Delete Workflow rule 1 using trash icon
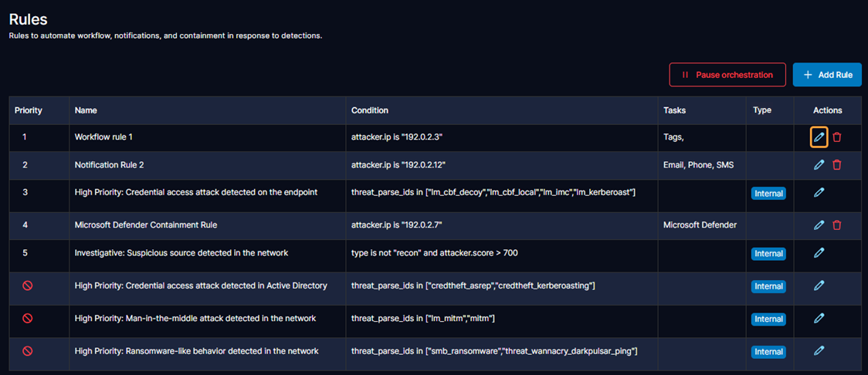Viewport: 868px width, 375px height. pos(837,137)
